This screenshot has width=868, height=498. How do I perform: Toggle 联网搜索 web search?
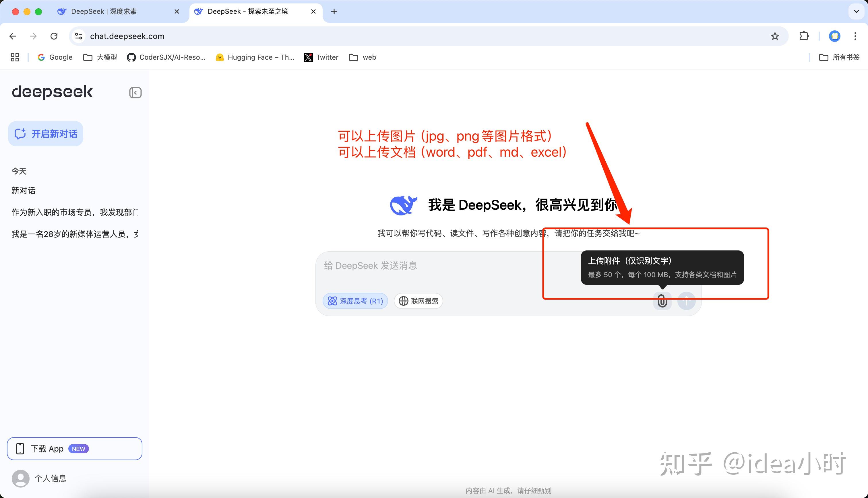418,301
